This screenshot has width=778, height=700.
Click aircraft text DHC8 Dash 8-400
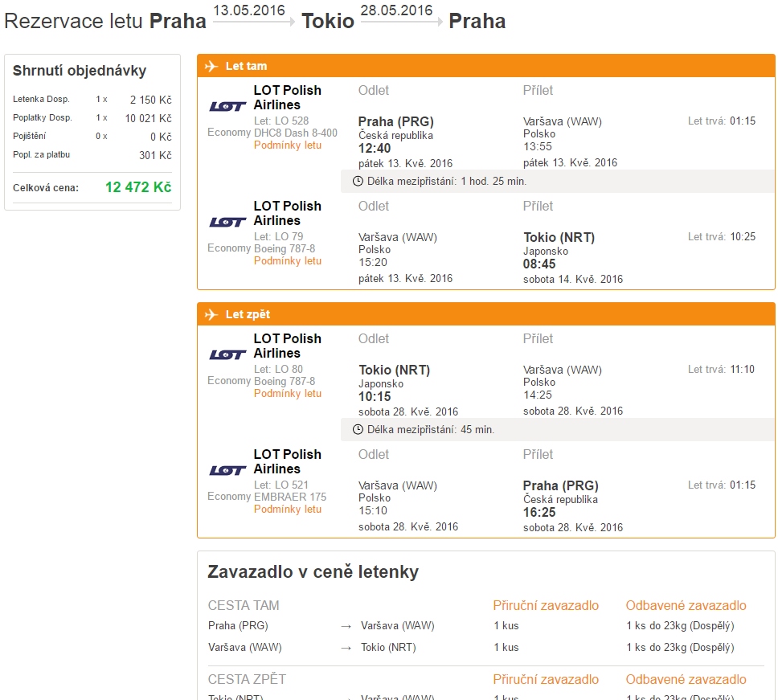296,133
